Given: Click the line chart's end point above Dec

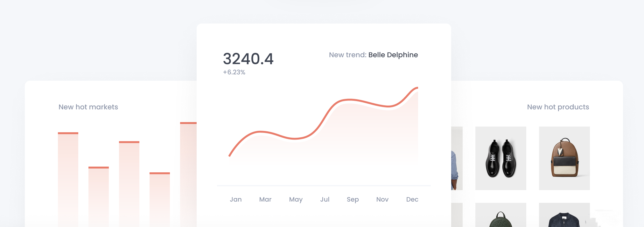Looking at the screenshot, I should (x=417, y=88).
